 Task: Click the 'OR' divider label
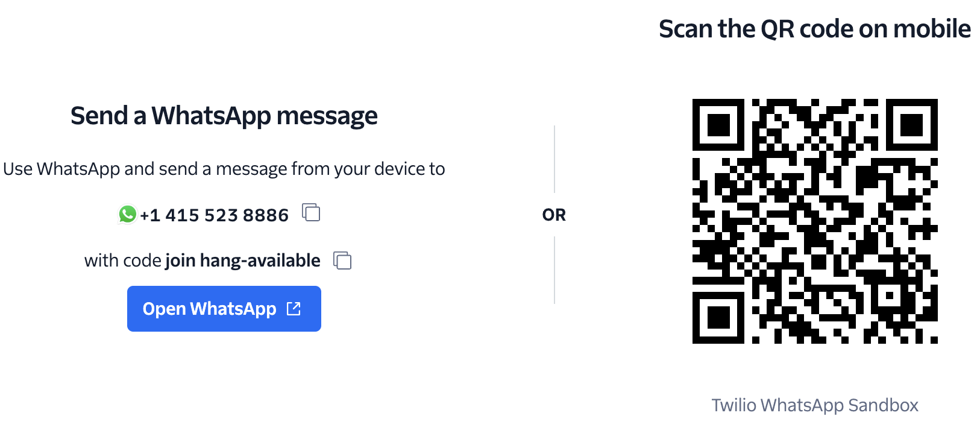click(554, 215)
